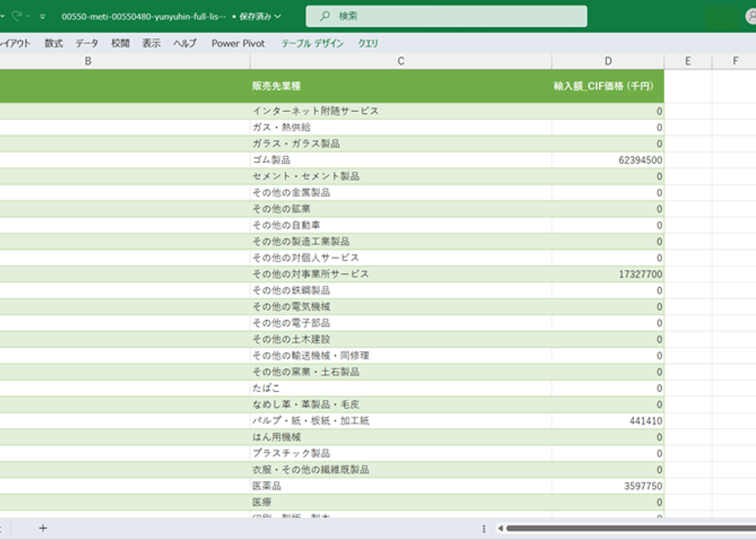Viewport: 756px width, 540px height.
Task: Select the その他の金属製品 cell
Action: click(x=401, y=193)
